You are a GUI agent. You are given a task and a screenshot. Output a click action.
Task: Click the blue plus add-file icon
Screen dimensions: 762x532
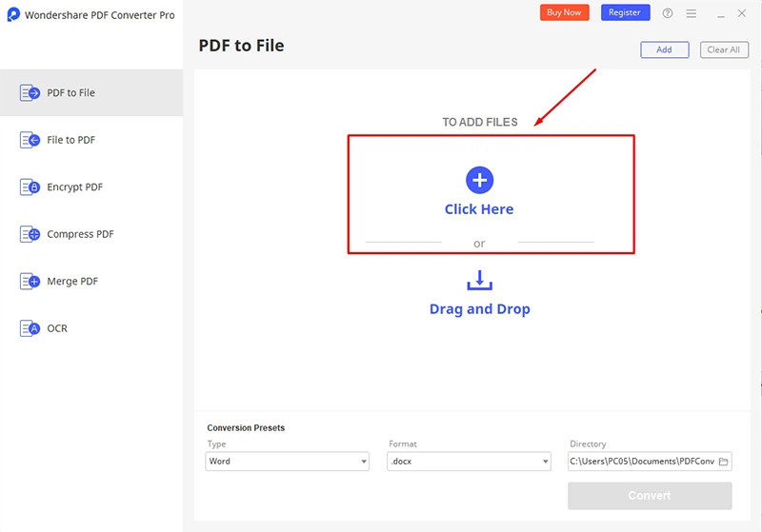(x=480, y=180)
